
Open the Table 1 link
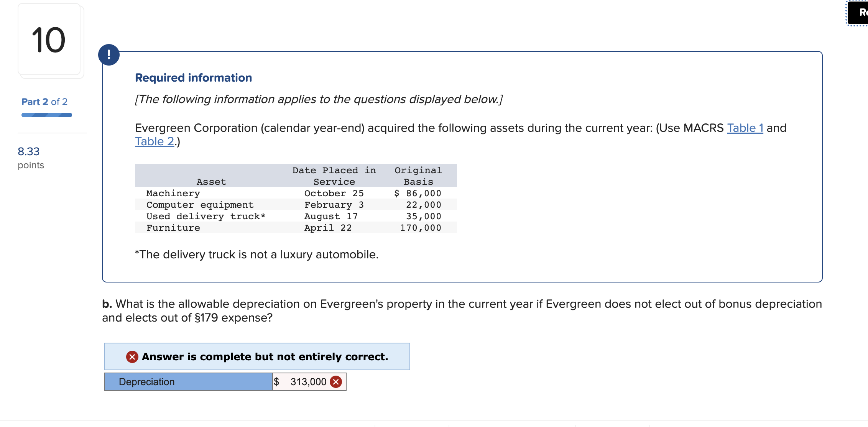[x=745, y=128]
